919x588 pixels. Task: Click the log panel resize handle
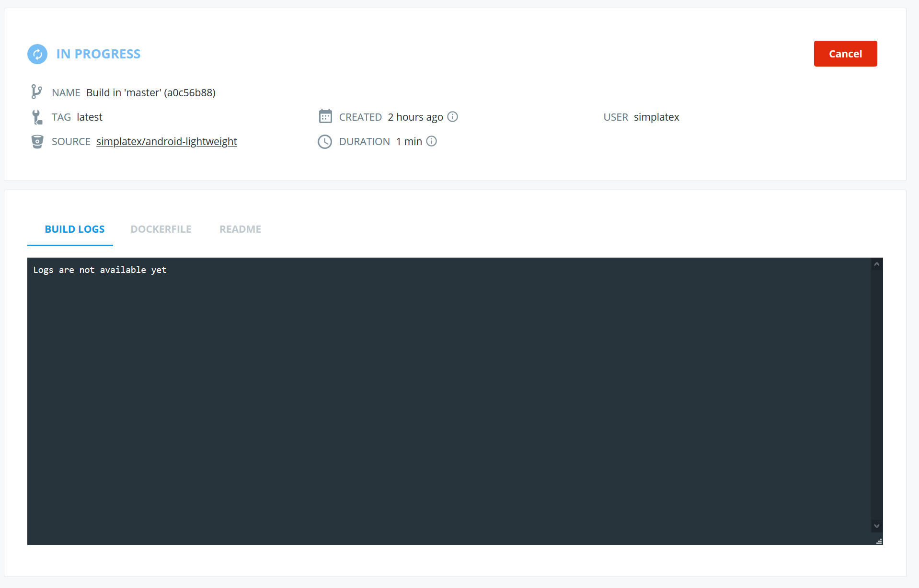879,541
